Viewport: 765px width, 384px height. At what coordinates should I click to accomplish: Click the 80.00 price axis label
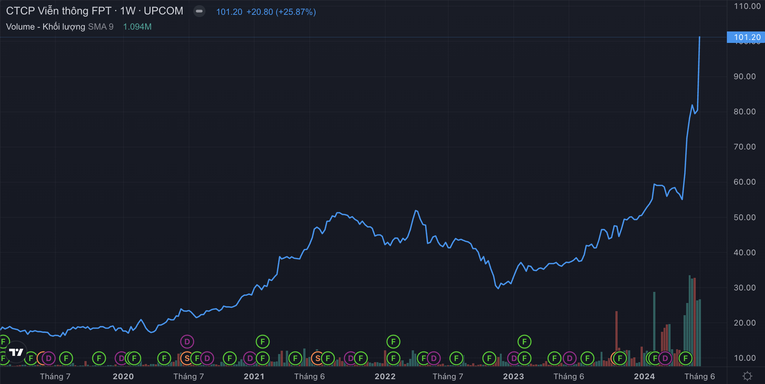(x=745, y=112)
